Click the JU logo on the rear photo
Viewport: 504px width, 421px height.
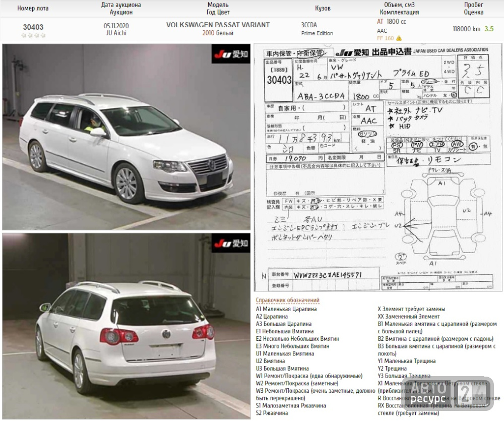tap(231, 243)
